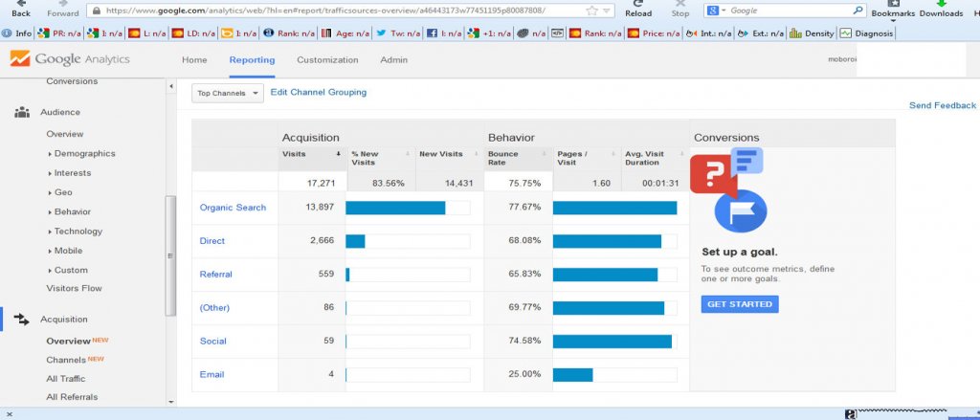Click the SEO toolbar Info item
Image resolution: width=980 pixels, height=420 pixels.
[17, 33]
